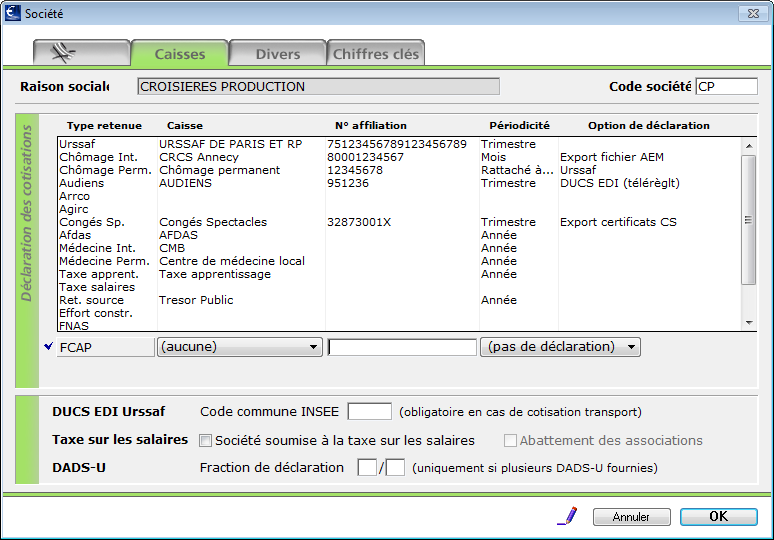Click the Code commune INSEE field

[x=370, y=411]
